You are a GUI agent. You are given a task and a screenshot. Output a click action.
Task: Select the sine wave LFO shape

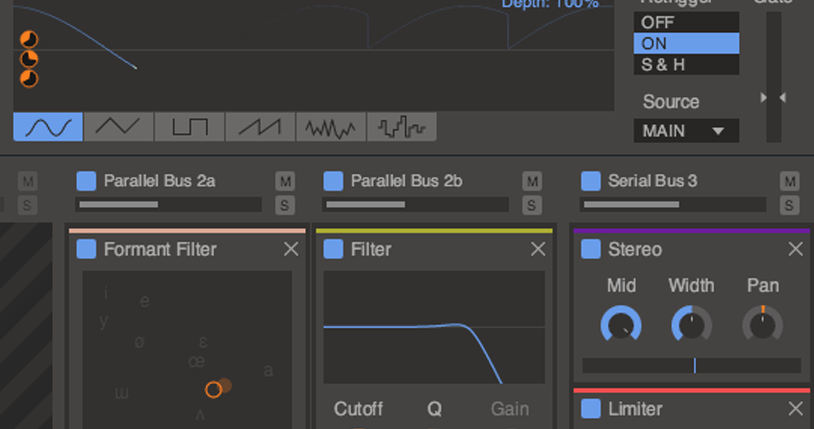48,127
